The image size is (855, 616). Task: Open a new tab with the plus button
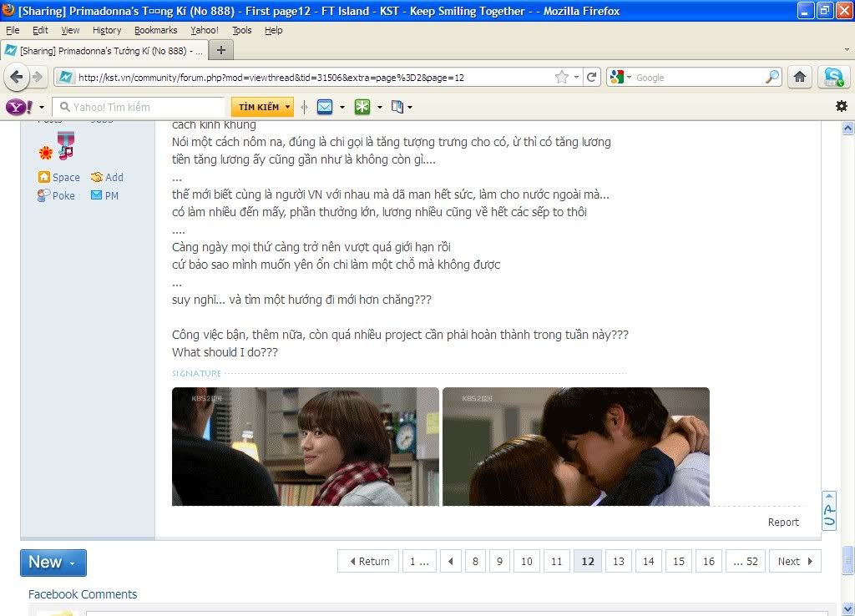pos(220,51)
